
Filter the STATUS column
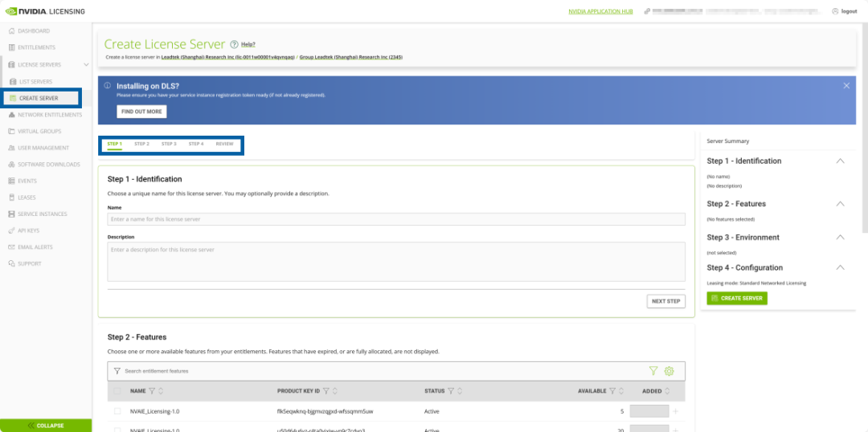coord(451,391)
